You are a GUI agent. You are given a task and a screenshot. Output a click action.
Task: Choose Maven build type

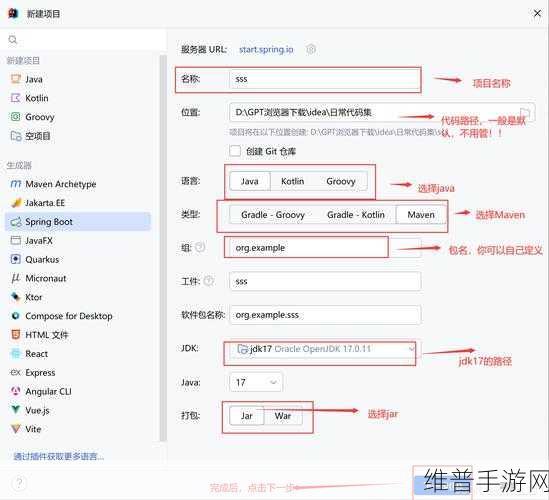point(421,215)
